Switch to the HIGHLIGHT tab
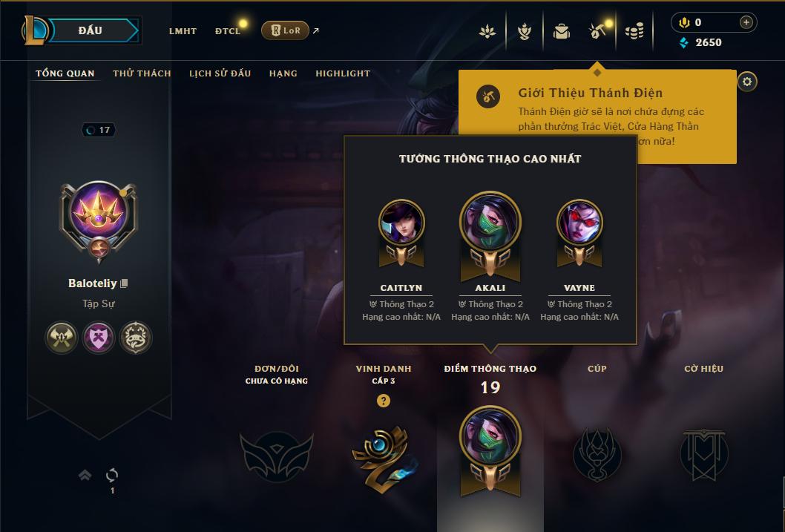Screen dimensions: 785x532 pos(343,73)
